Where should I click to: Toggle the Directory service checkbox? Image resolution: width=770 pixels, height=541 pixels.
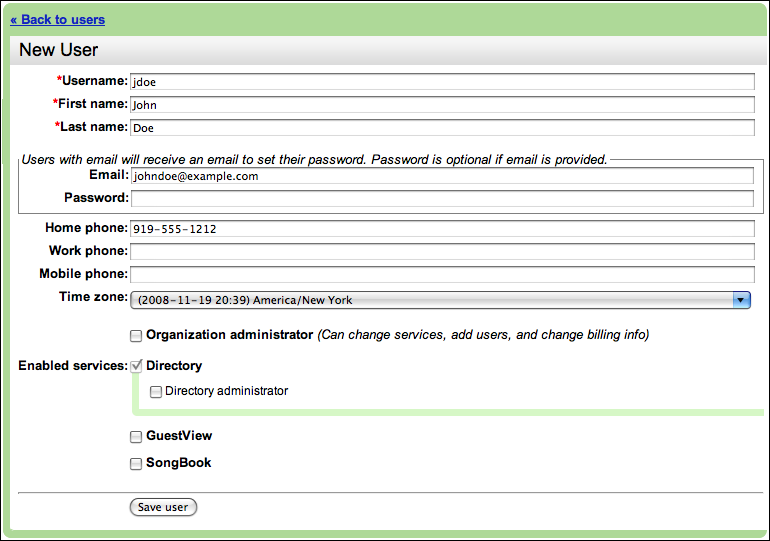(136, 366)
